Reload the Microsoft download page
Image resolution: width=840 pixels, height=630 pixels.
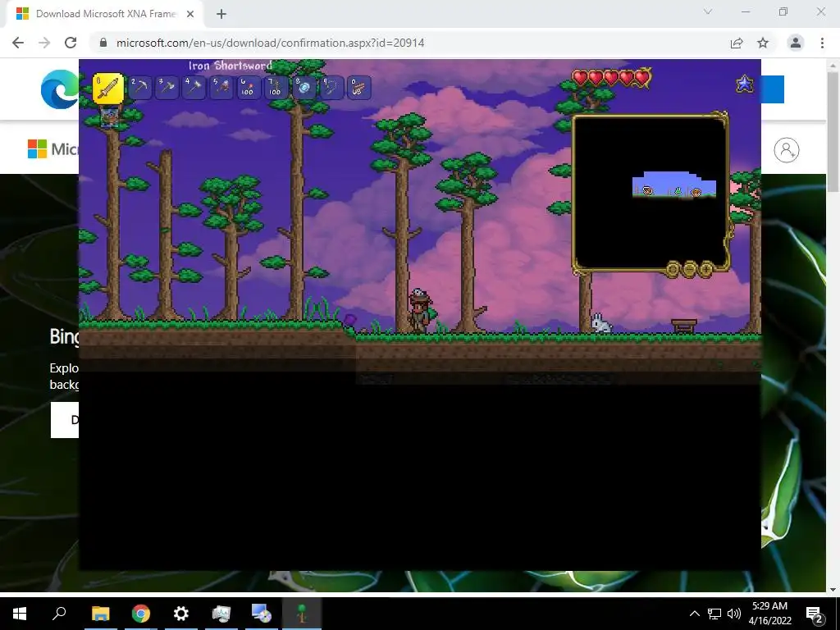[71, 43]
